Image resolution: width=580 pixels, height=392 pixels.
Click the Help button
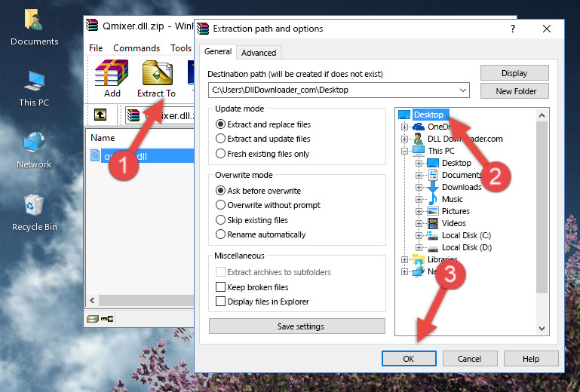[531, 359]
